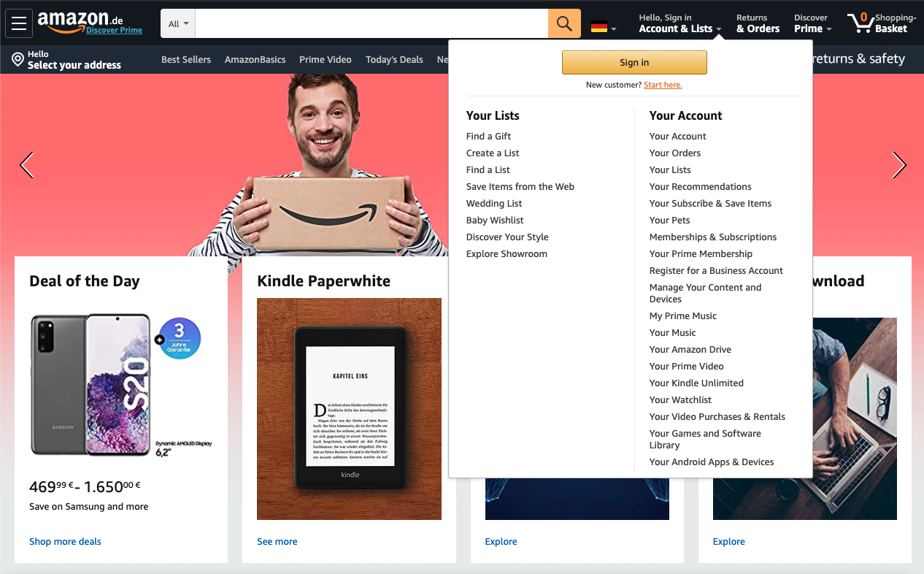The image size is (924, 574).
Task: Select Register for a Business Account
Action: tap(716, 270)
